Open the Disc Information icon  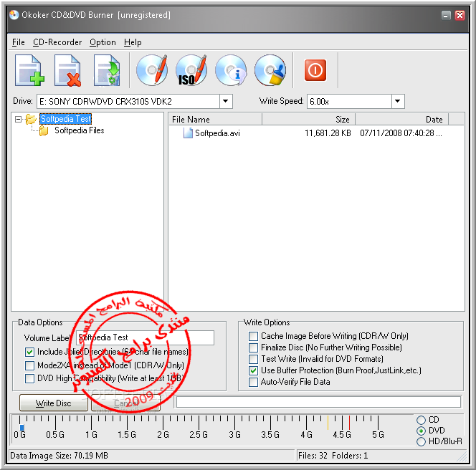click(231, 70)
